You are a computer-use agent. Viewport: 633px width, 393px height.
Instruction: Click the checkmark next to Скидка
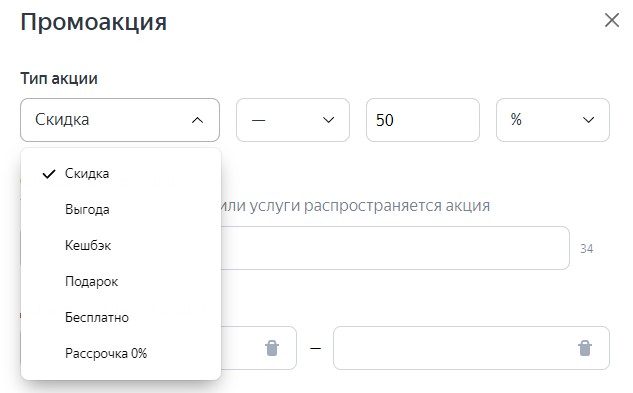tap(49, 174)
